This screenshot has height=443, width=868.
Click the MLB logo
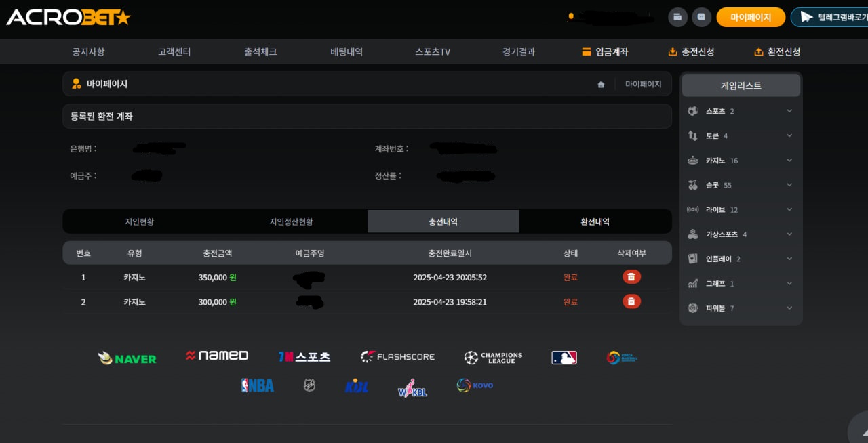564,357
